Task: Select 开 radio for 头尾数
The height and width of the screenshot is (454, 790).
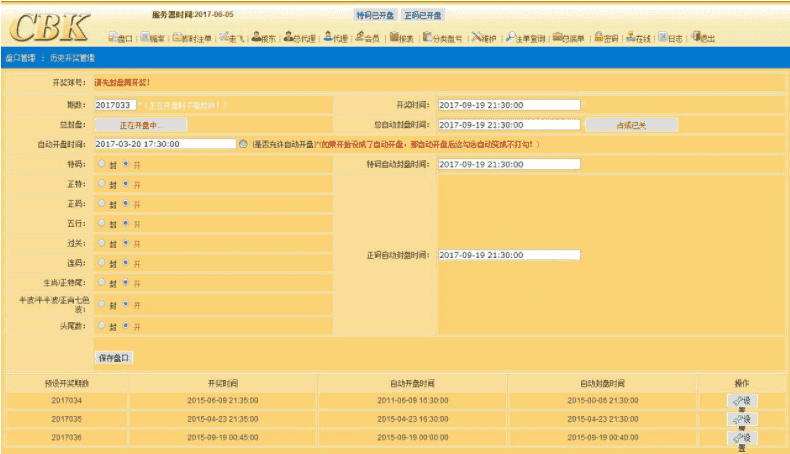Action: tap(126, 326)
